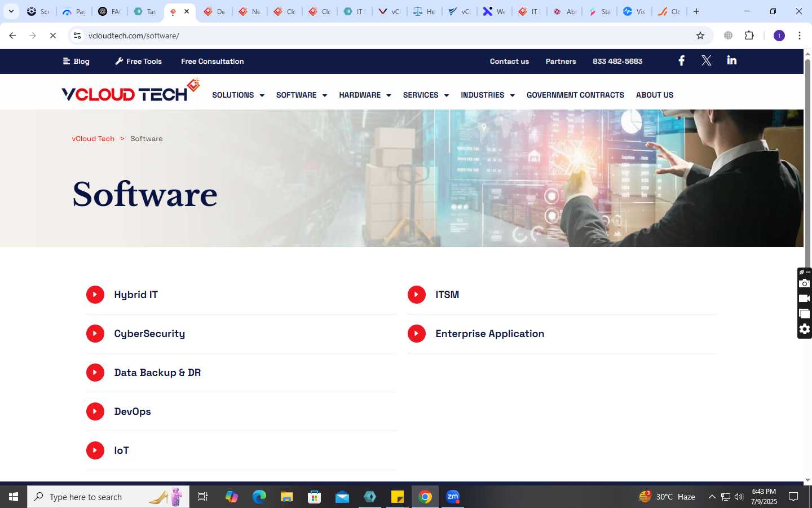Click the vCloud Tech breadcrumb link
The height and width of the screenshot is (508, 812).
pyautogui.click(x=93, y=138)
